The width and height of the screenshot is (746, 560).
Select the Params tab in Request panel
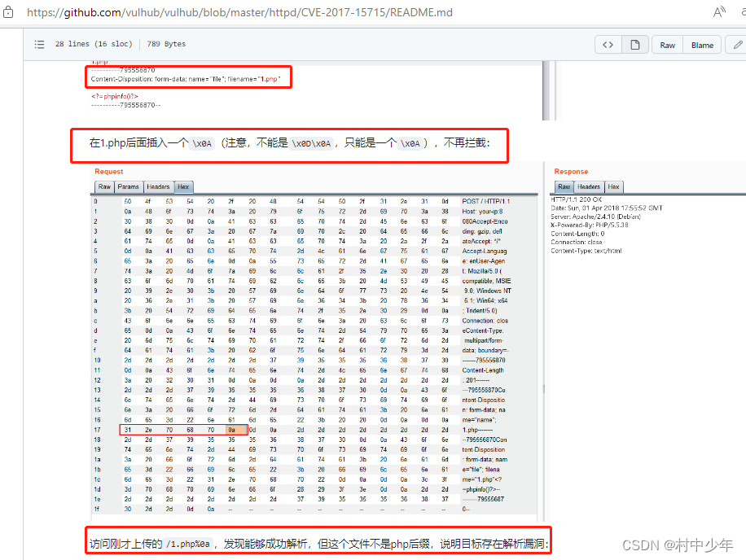click(129, 187)
